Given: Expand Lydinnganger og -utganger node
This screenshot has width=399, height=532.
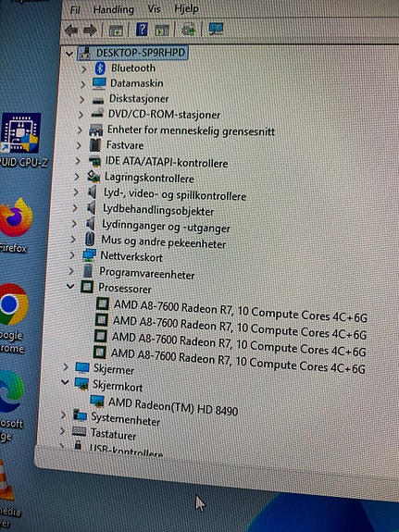Looking at the screenshot, I should click(x=74, y=224).
